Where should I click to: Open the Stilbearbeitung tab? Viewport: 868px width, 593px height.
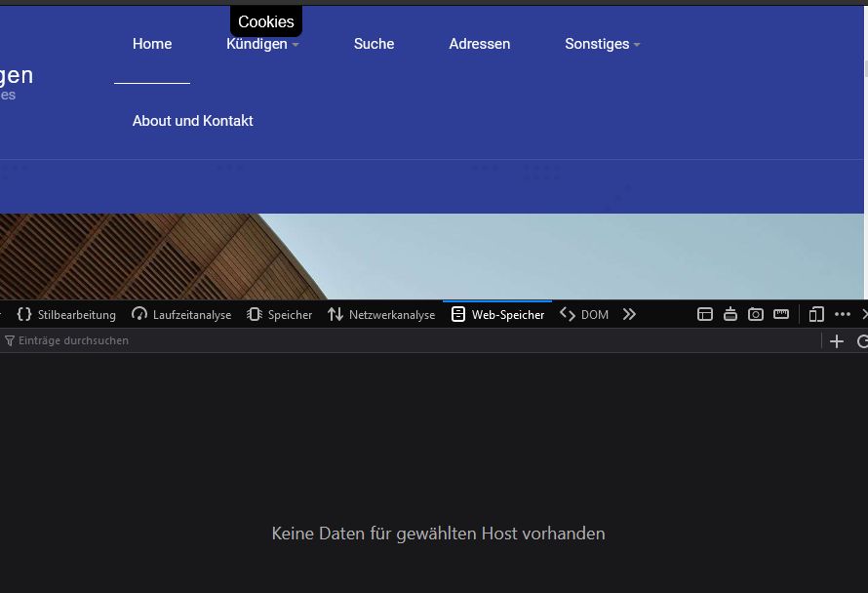click(x=66, y=314)
